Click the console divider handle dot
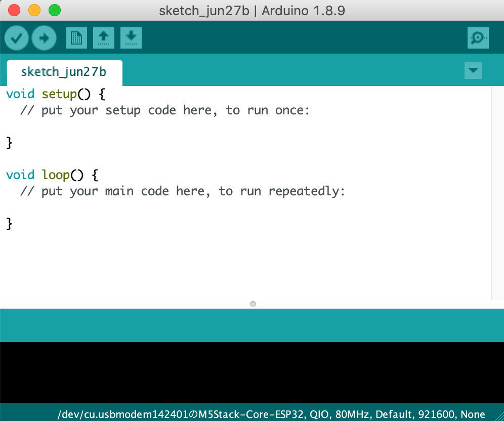This screenshot has height=421, width=504. [253, 304]
